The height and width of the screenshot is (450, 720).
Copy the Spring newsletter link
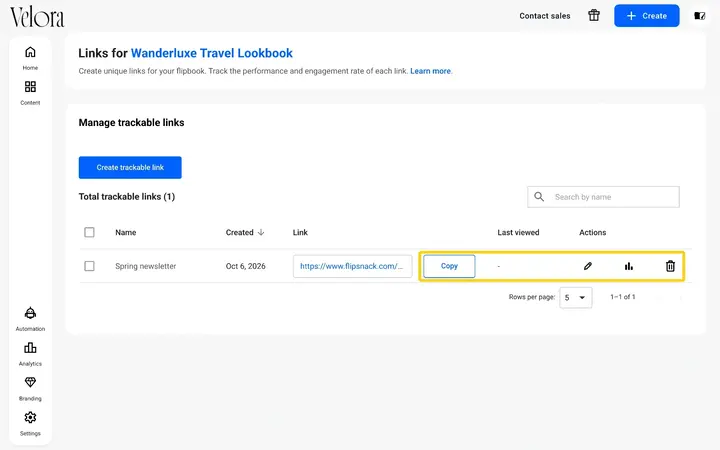[x=449, y=266]
